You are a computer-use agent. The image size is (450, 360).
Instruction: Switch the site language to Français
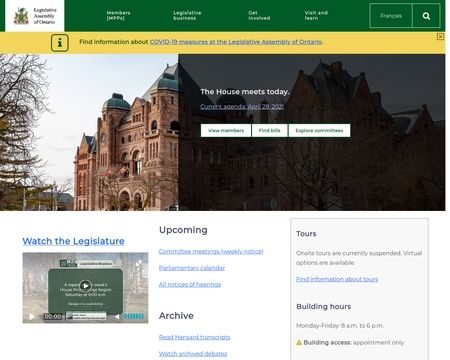(391, 16)
